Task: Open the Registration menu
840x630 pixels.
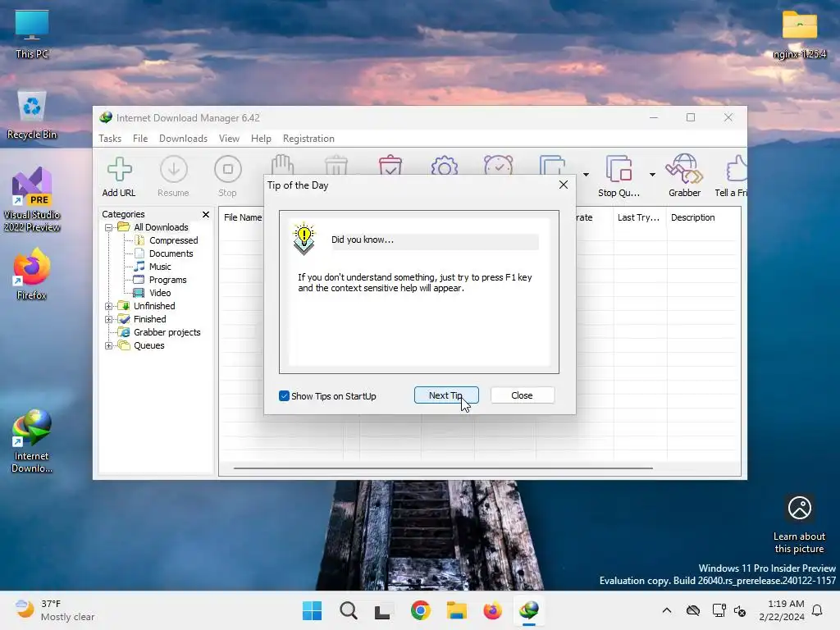Action: coord(308,138)
